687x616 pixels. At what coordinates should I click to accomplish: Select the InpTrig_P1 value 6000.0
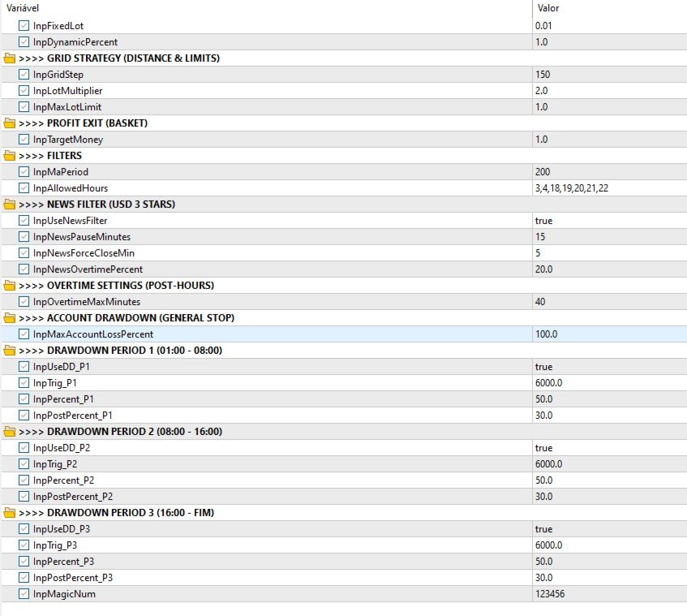(x=548, y=383)
